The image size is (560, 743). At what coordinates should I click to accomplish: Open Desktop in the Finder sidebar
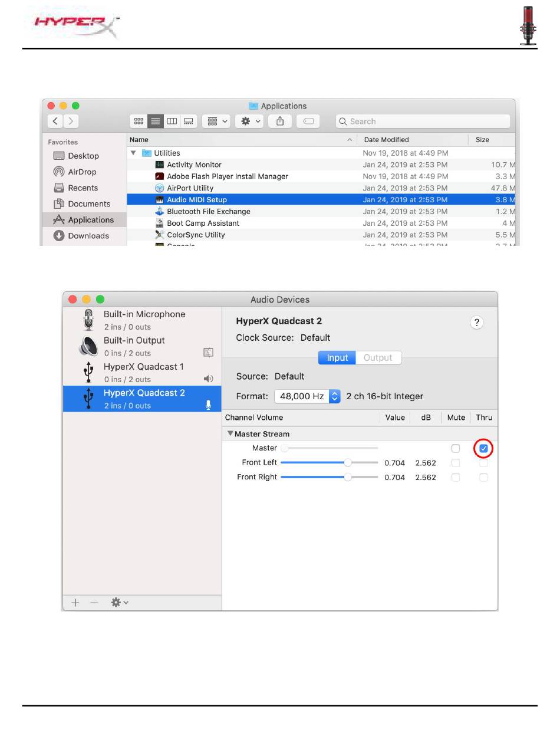pos(83,156)
